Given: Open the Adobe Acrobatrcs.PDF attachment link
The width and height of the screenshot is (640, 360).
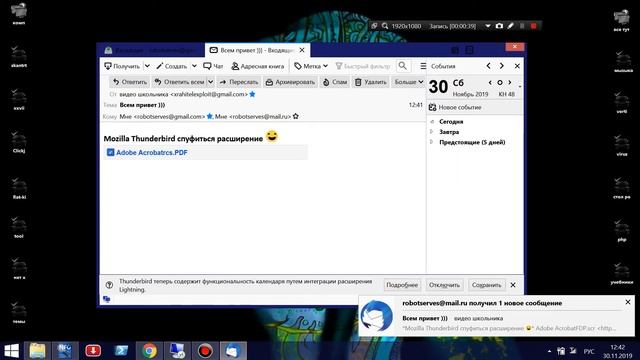Looking at the screenshot, I should pos(152,152).
